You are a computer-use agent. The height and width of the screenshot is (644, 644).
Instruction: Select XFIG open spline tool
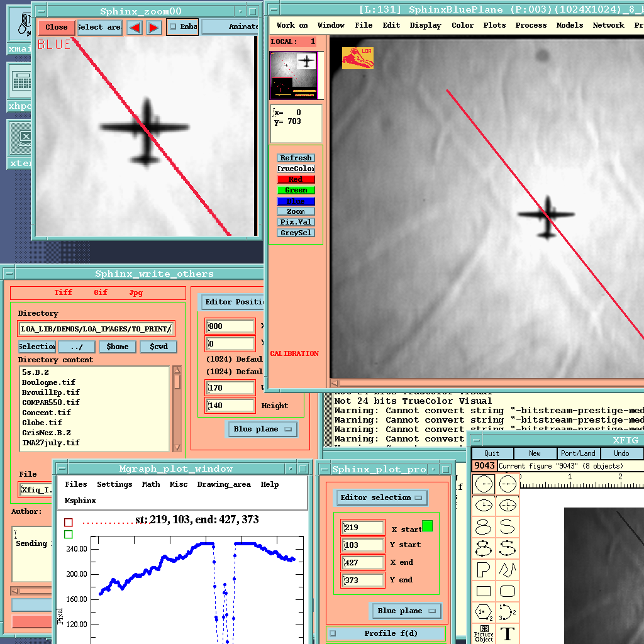(508, 526)
